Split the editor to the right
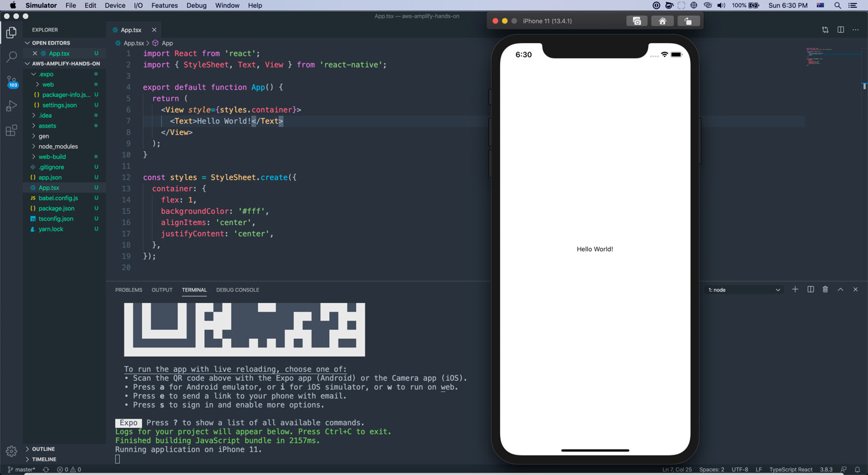This screenshot has width=868, height=475. pos(841,29)
